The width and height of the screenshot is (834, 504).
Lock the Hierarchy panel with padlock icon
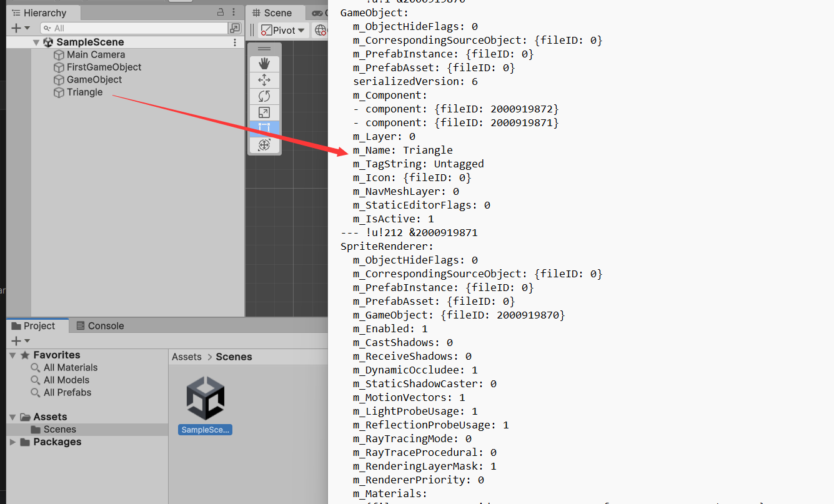(x=221, y=12)
